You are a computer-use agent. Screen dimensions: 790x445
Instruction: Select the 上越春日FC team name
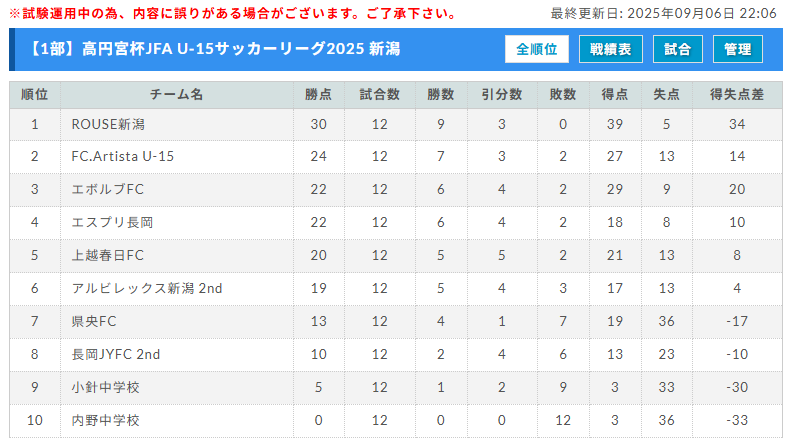[x=108, y=256]
